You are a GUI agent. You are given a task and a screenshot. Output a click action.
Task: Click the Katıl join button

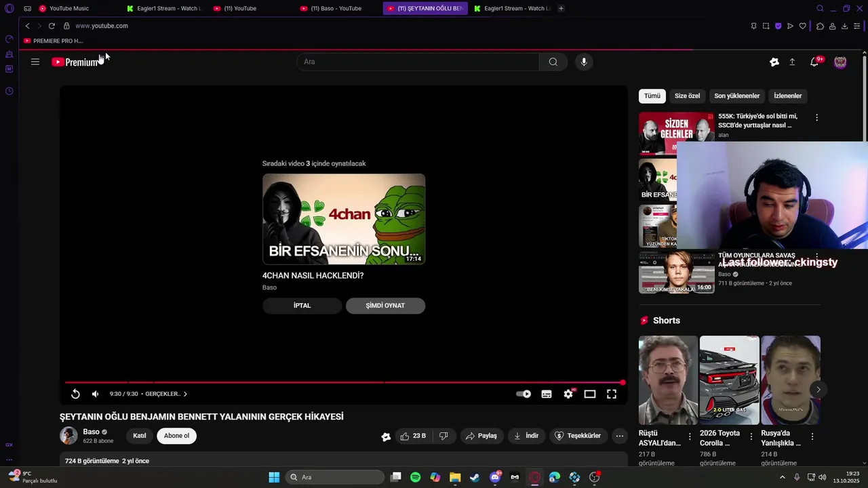[140, 436]
